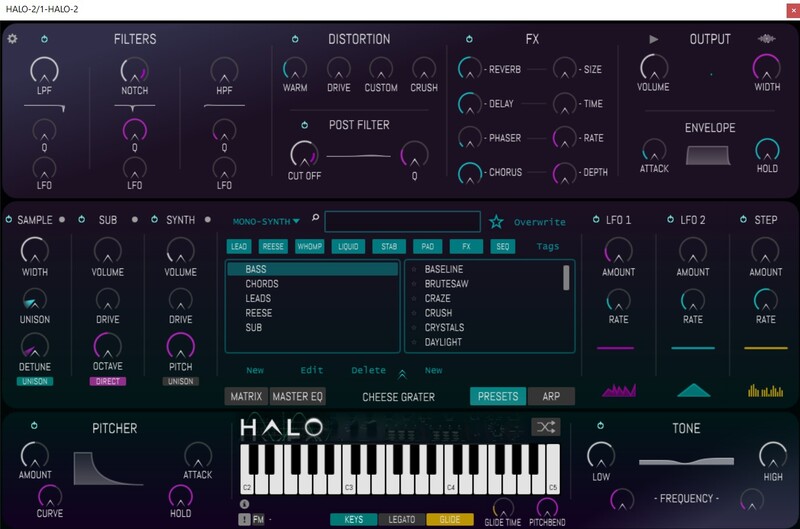
Task: Click the Tags link
Action: pyautogui.click(x=548, y=246)
